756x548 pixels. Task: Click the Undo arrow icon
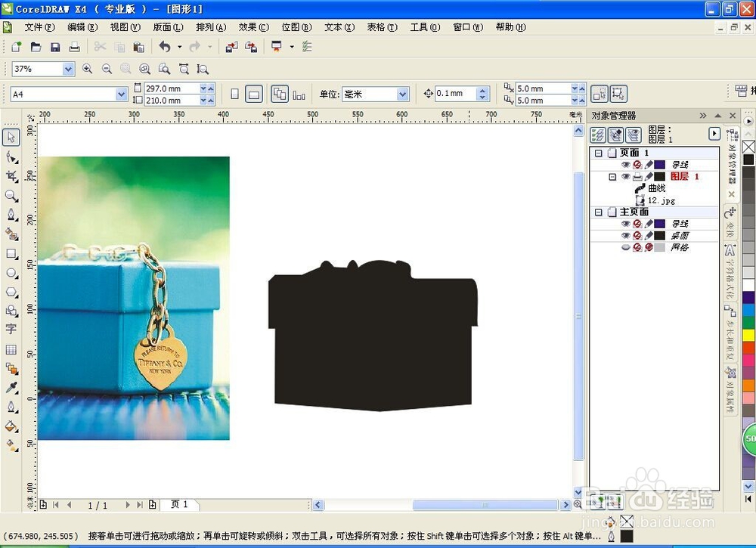(165, 47)
